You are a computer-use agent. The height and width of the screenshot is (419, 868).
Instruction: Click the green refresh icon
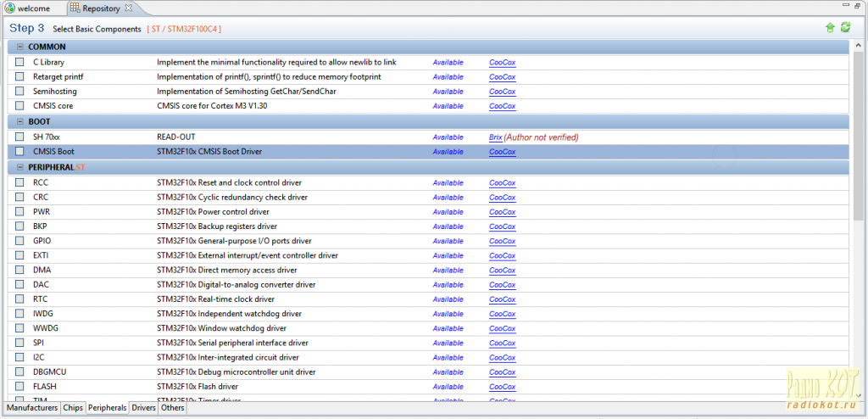pyautogui.click(x=845, y=28)
